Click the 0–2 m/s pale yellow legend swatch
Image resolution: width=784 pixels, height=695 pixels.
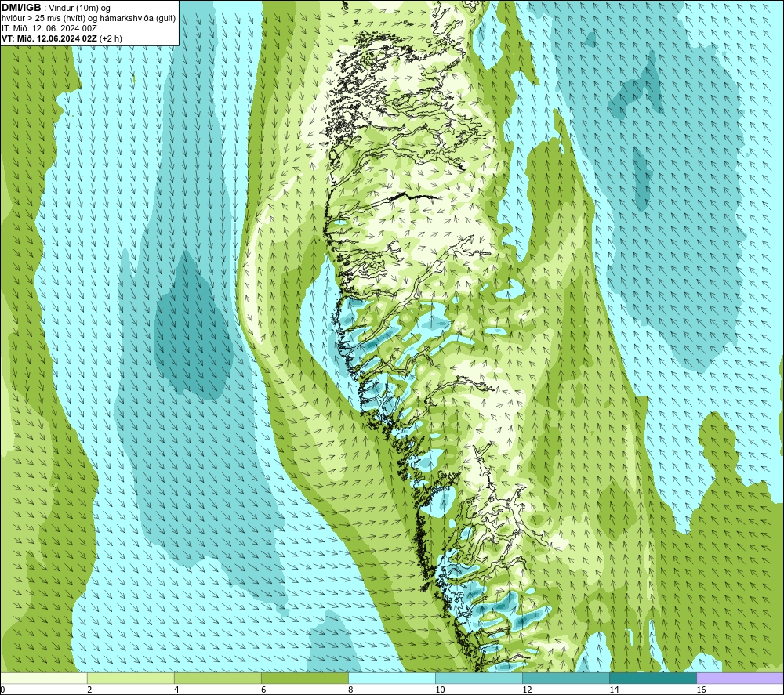click(x=44, y=679)
